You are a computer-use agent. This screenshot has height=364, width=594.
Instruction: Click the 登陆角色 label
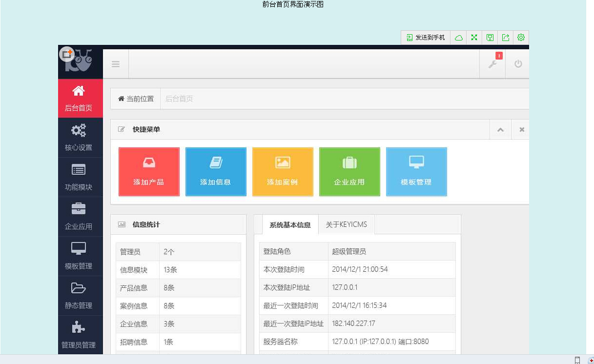[x=277, y=251]
